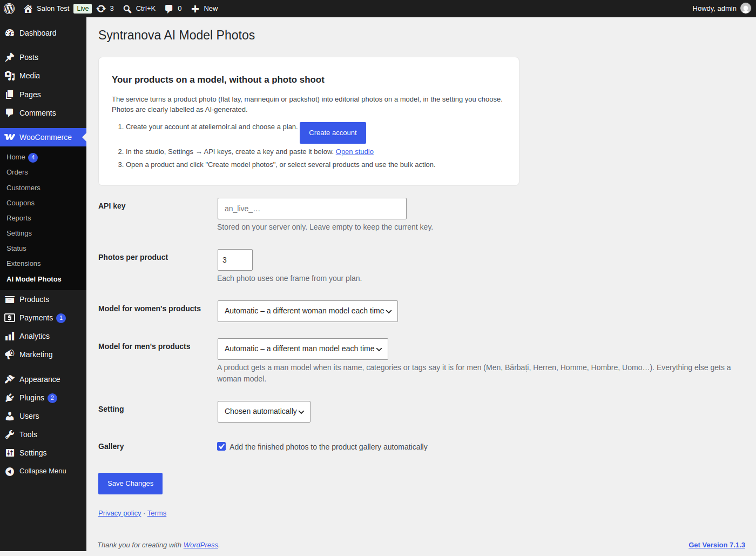
Task: Click the Pages icon in sidebar
Action: [10, 95]
